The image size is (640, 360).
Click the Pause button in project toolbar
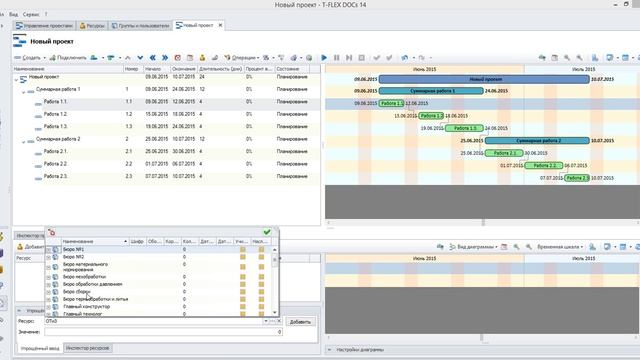336,58
